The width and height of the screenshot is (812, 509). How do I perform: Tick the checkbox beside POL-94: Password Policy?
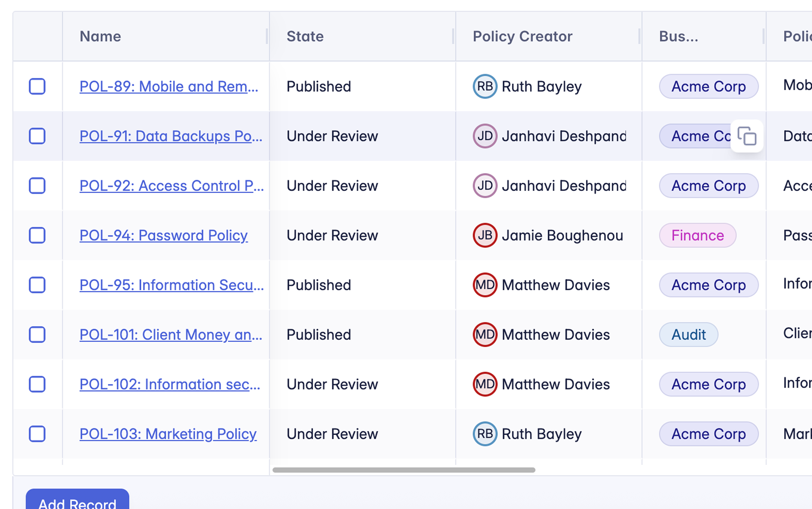tap(37, 235)
